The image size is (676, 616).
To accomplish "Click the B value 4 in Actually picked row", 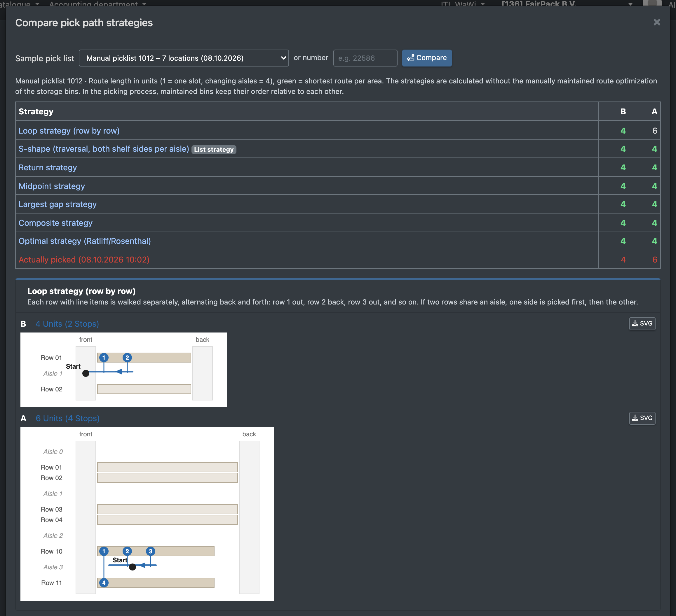I will point(623,259).
